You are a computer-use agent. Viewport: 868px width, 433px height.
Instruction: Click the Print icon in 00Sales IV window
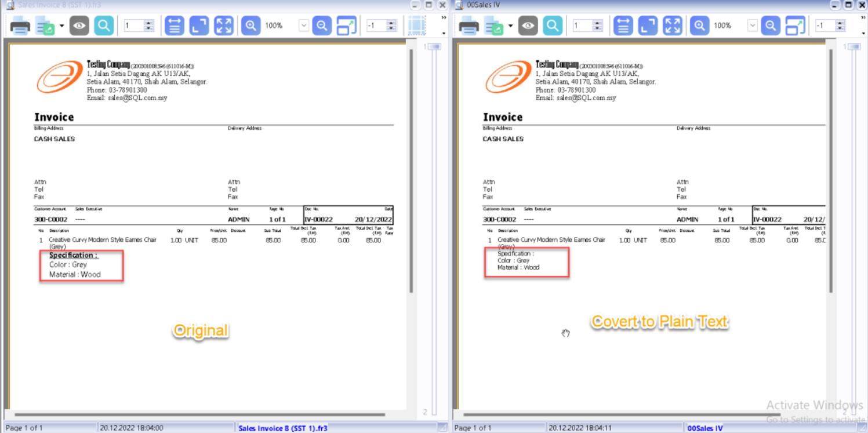pyautogui.click(x=468, y=26)
